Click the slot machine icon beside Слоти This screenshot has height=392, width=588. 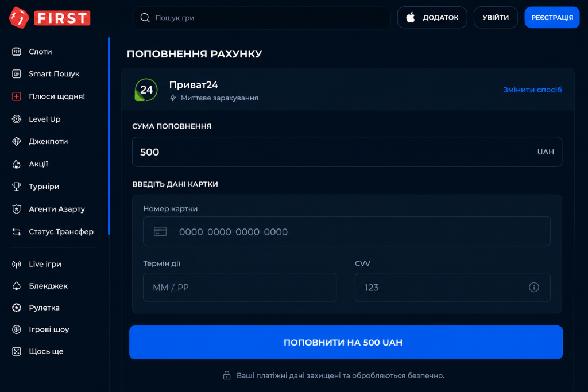[17, 52]
